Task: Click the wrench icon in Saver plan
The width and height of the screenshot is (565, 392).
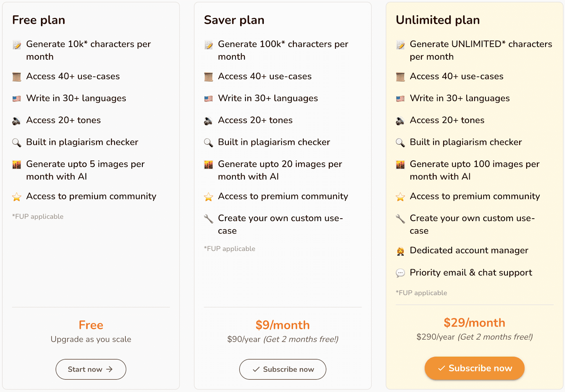Action: (208, 219)
